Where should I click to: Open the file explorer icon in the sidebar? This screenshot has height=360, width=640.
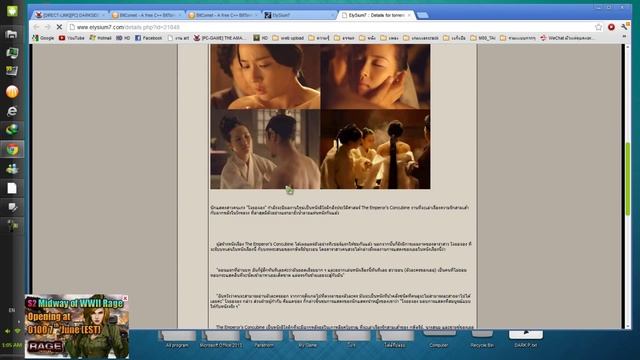point(12,34)
